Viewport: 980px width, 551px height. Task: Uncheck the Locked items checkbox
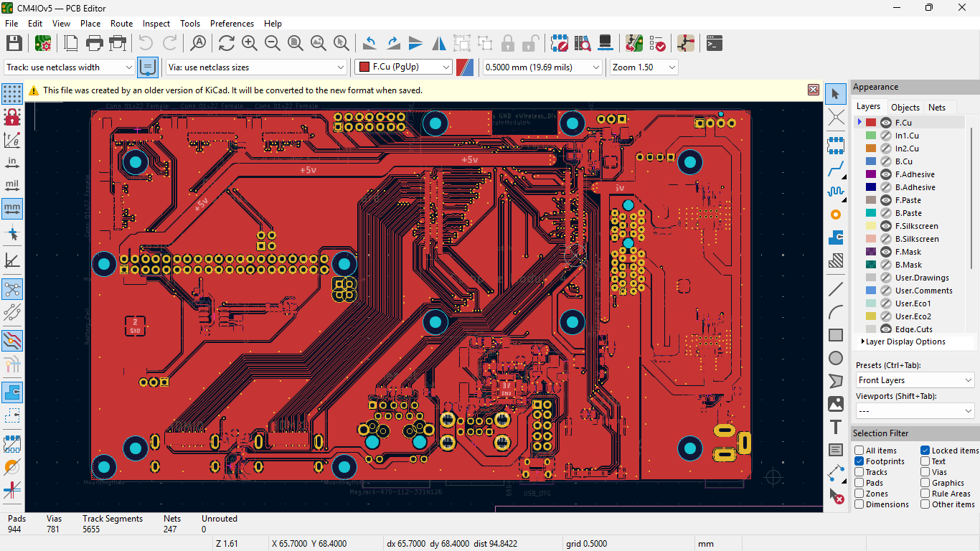pyautogui.click(x=925, y=451)
